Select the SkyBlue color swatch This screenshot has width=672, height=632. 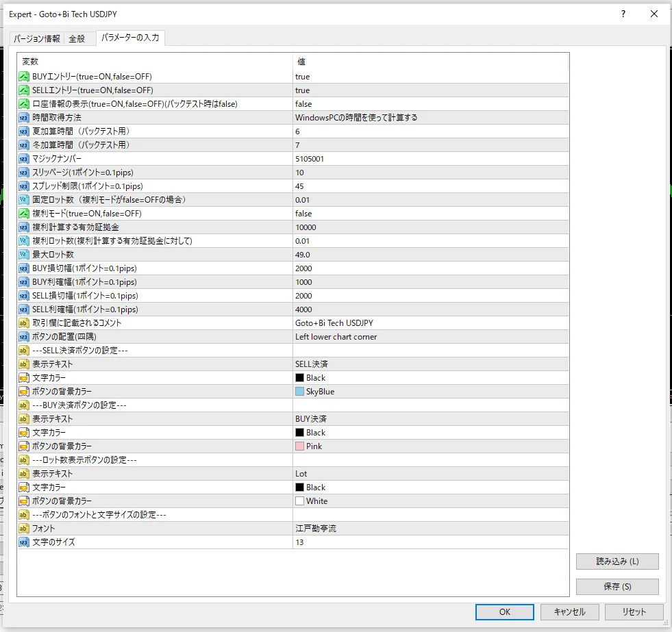tap(299, 392)
